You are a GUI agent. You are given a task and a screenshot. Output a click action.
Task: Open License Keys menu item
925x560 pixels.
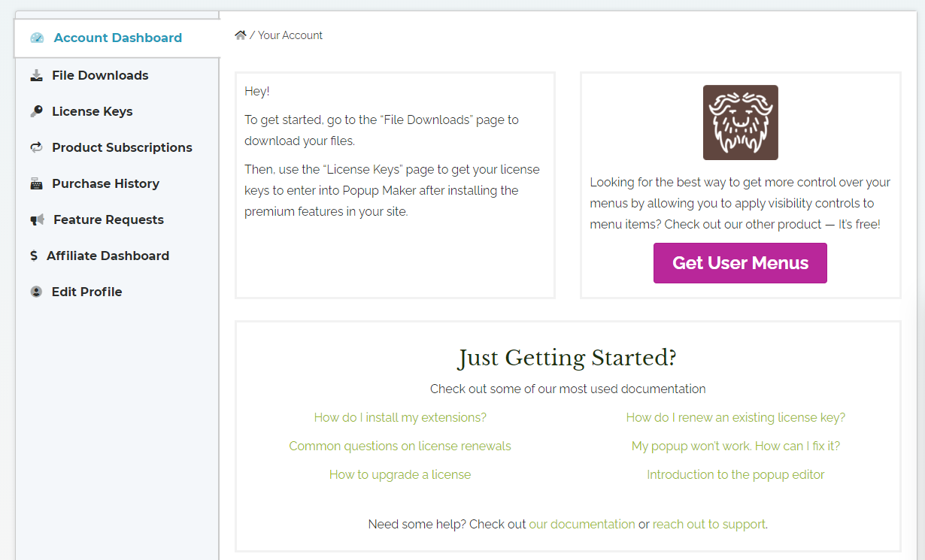[x=92, y=111]
